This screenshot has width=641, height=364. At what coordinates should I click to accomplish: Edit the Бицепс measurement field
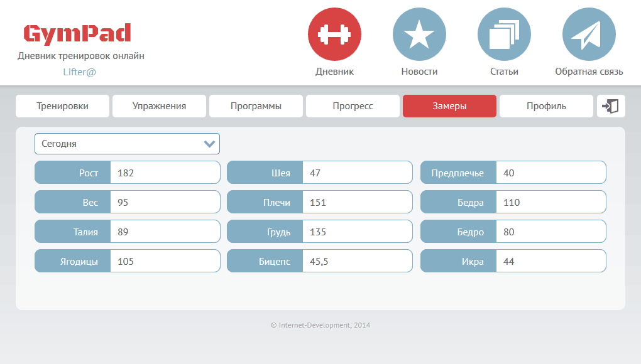(x=357, y=261)
